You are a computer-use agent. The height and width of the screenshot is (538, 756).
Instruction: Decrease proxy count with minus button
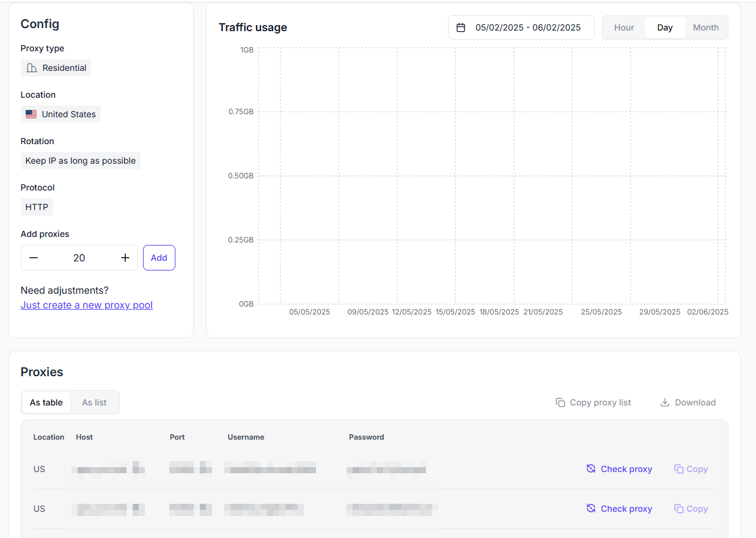34,258
